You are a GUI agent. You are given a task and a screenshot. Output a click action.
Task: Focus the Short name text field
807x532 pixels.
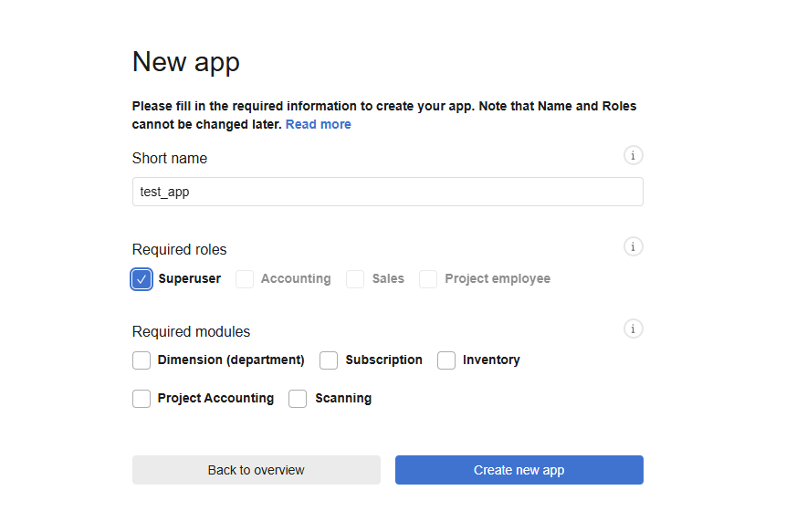pyautogui.click(x=388, y=192)
